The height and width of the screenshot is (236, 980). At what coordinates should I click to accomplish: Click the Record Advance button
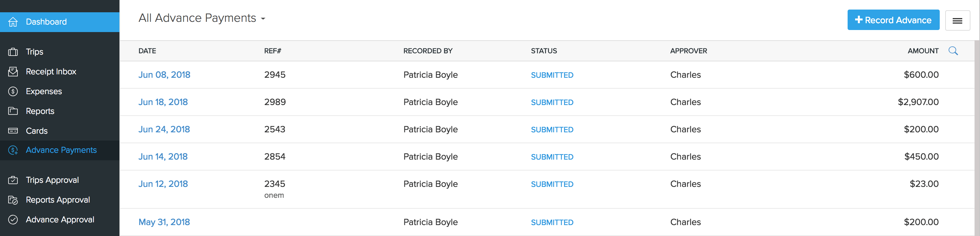[x=893, y=20]
